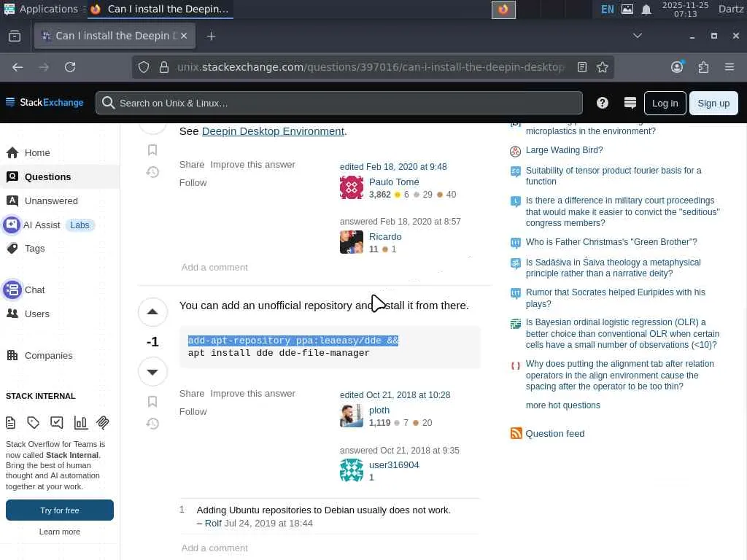Open ploth's profile
Viewport: 747px width, 560px height.
pos(379,410)
